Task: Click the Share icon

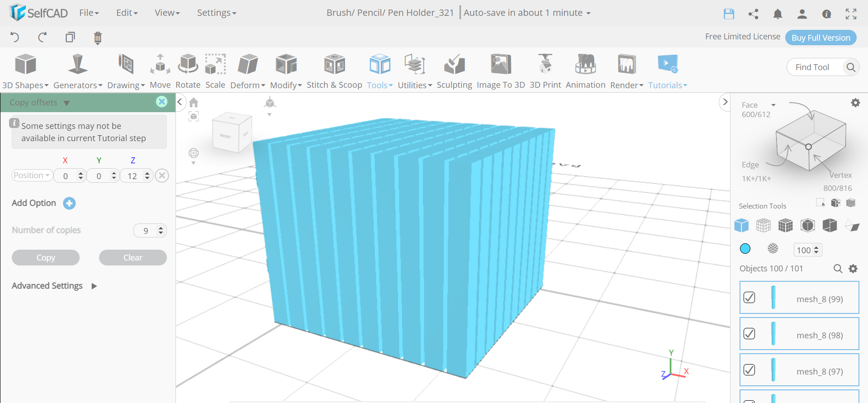Action: tap(754, 14)
